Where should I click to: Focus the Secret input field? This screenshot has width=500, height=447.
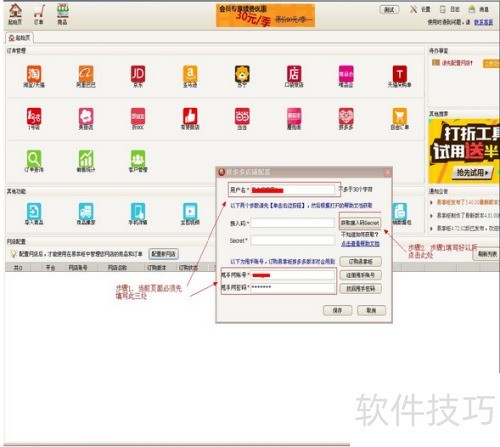pyautogui.click(x=292, y=240)
